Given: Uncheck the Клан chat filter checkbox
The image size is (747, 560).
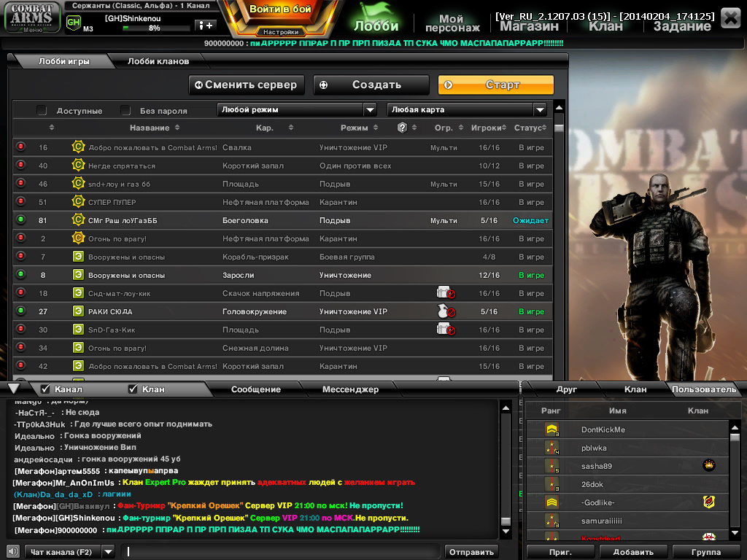Looking at the screenshot, I should point(133,389).
